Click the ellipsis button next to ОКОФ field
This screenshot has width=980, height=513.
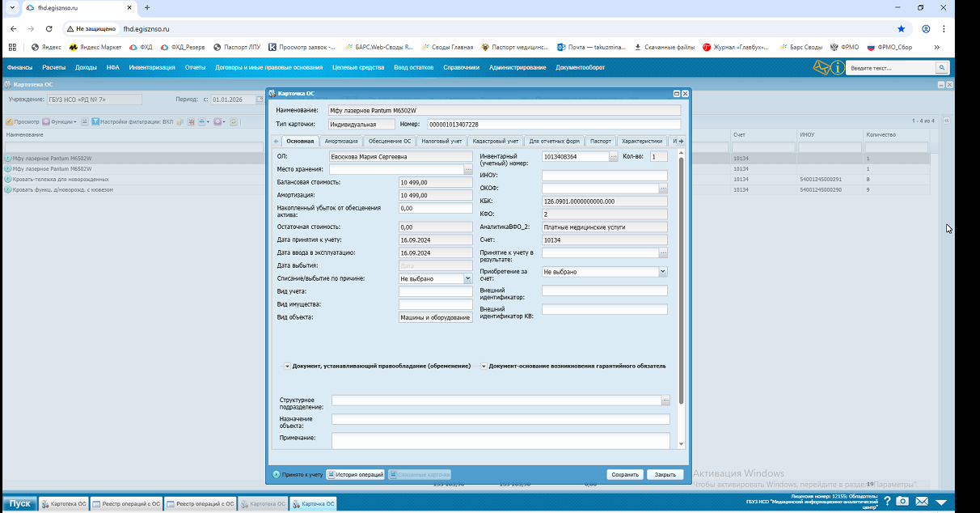pyautogui.click(x=663, y=189)
